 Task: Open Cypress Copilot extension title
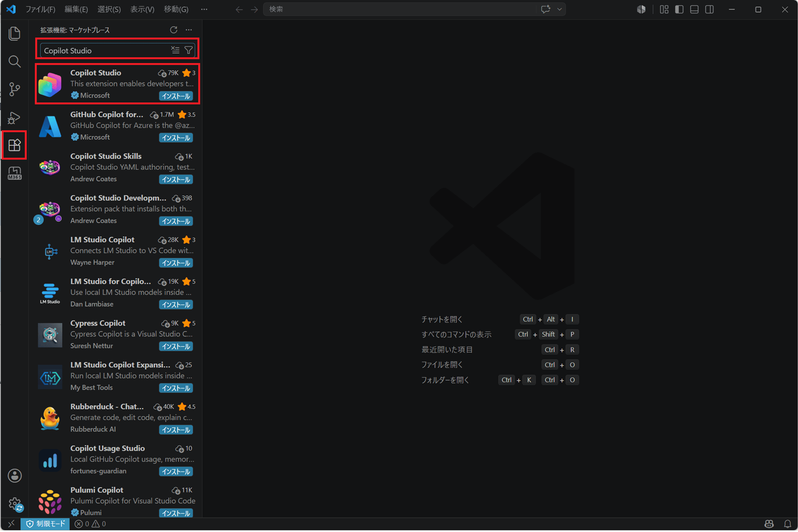[x=98, y=323]
